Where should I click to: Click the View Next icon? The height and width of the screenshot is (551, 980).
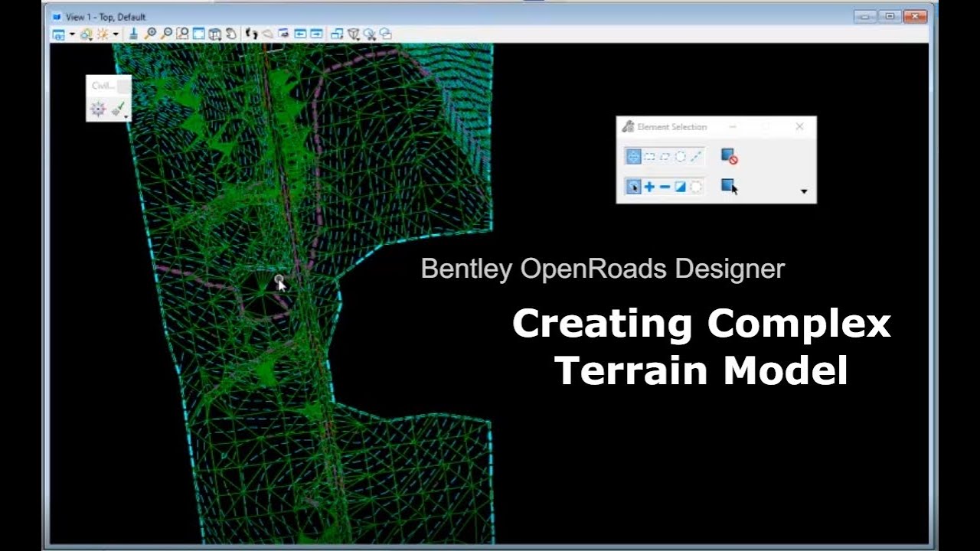pyautogui.click(x=316, y=34)
